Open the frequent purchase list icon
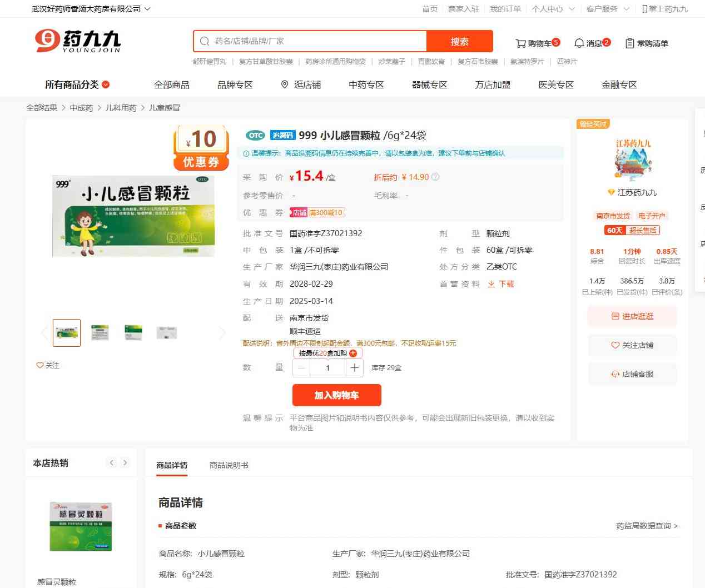This screenshot has width=705, height=588. [629, 43]
